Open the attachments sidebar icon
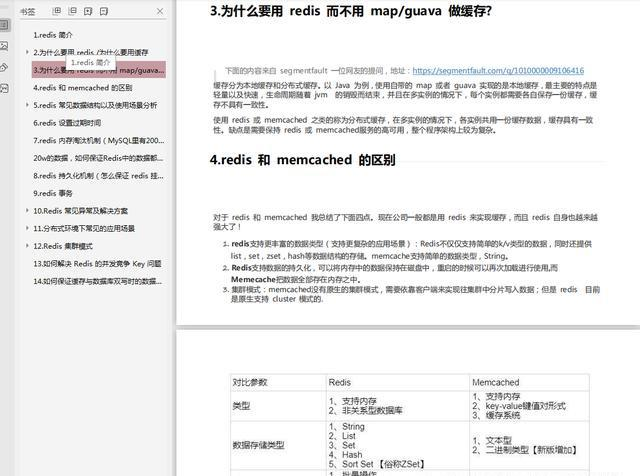 [4, 67]
